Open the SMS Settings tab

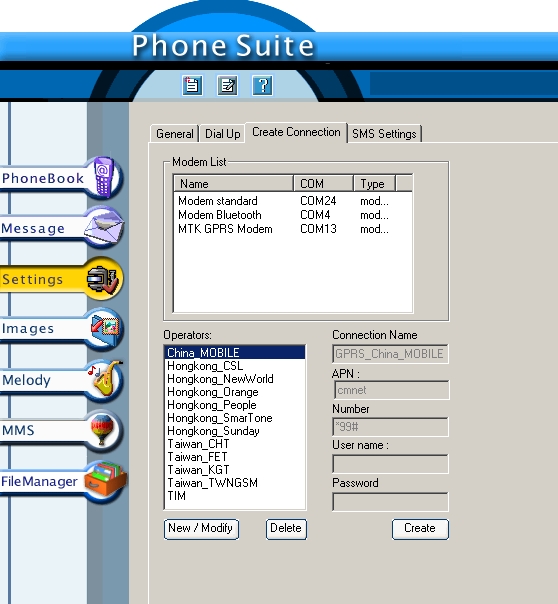coord(384,134)
